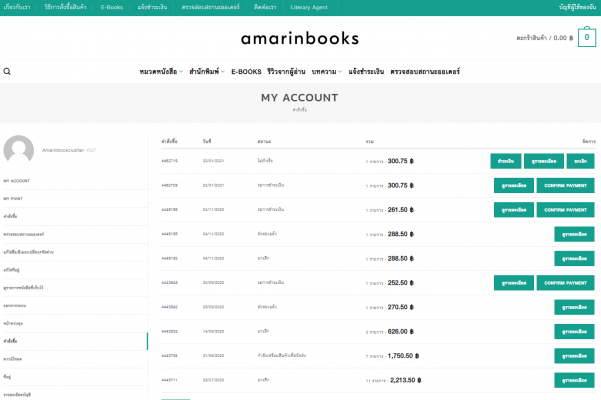Click the amarinbooks logo

[300, 39]
